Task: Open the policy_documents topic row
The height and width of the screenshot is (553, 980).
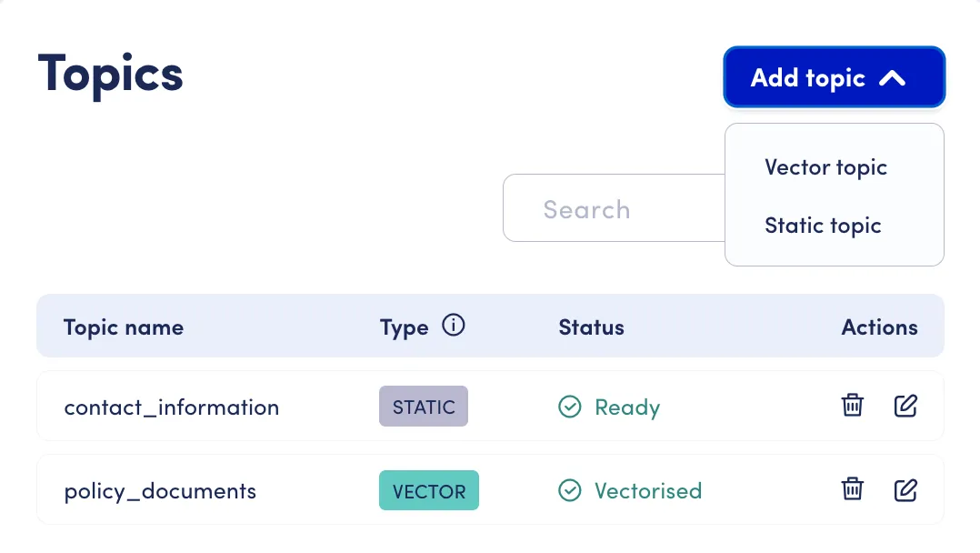Action: click(490, 490)
